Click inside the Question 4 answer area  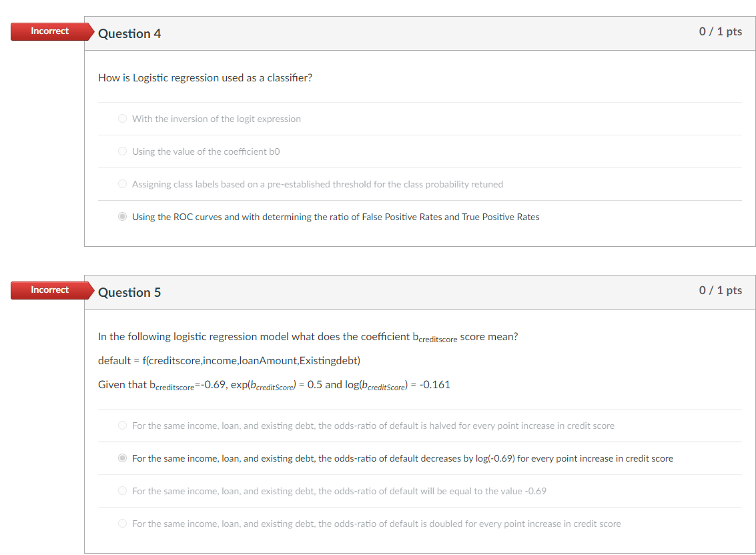(420, 167)
